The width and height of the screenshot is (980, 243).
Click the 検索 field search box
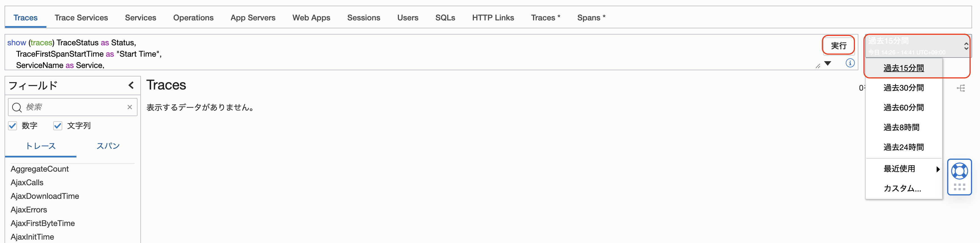pyautogui.click(x=74, y=107)
